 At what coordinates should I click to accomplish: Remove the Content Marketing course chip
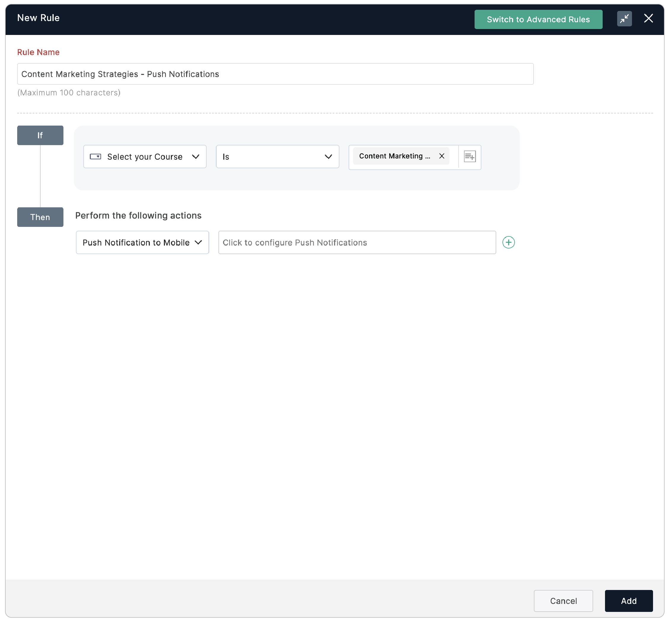tap(442, 156)
